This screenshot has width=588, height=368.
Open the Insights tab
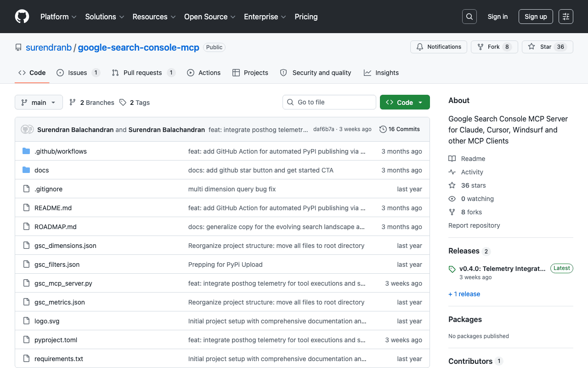point(381,73)
